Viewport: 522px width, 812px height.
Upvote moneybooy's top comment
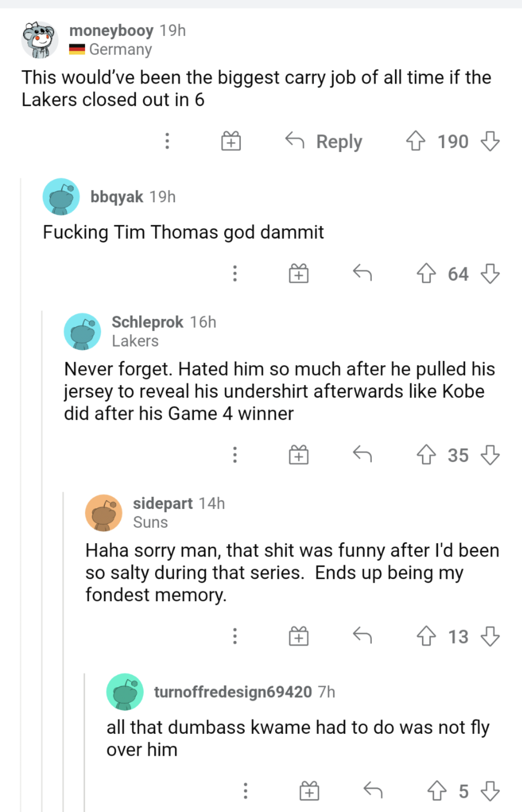[416, 142]
